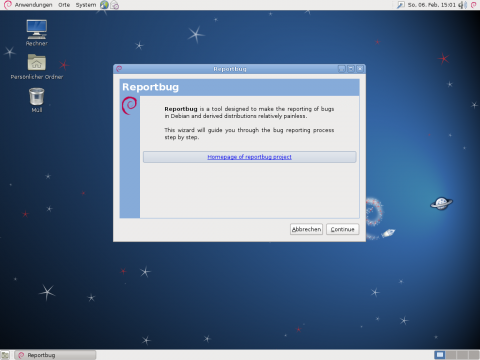Select Reportbug taskbar window button
Screen dimensions: 480x360
(55, 355)
